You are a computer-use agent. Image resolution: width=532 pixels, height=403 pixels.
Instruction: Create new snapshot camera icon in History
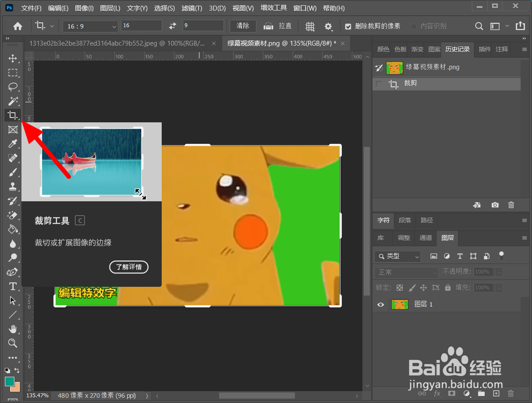point(495,205)
